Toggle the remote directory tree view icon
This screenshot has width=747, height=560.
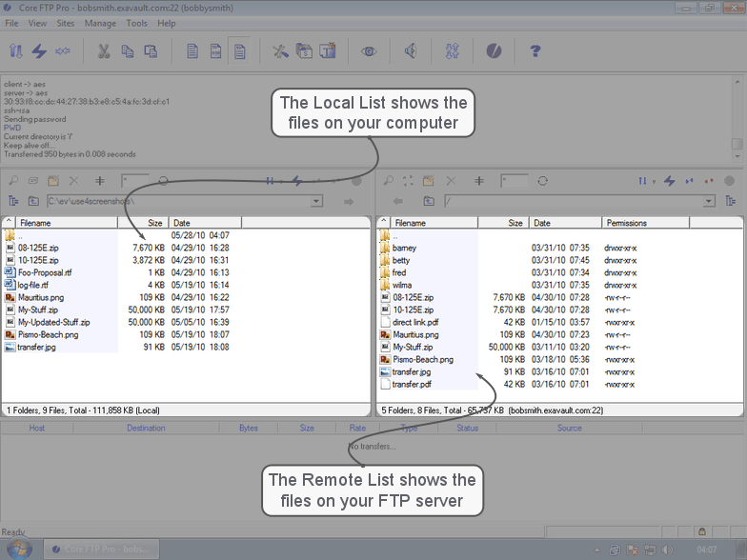pyautogui.click(x=730, y=202)
